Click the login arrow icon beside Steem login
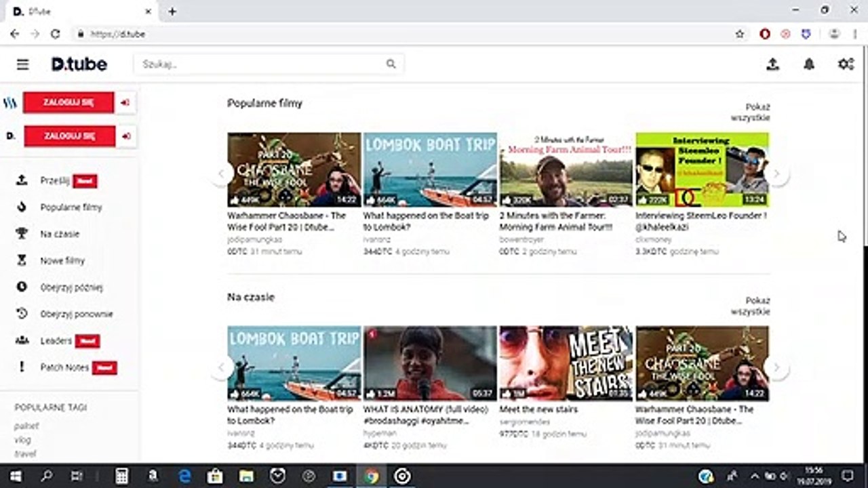Screen dimensions: 868x488 [x=125, y=103]
